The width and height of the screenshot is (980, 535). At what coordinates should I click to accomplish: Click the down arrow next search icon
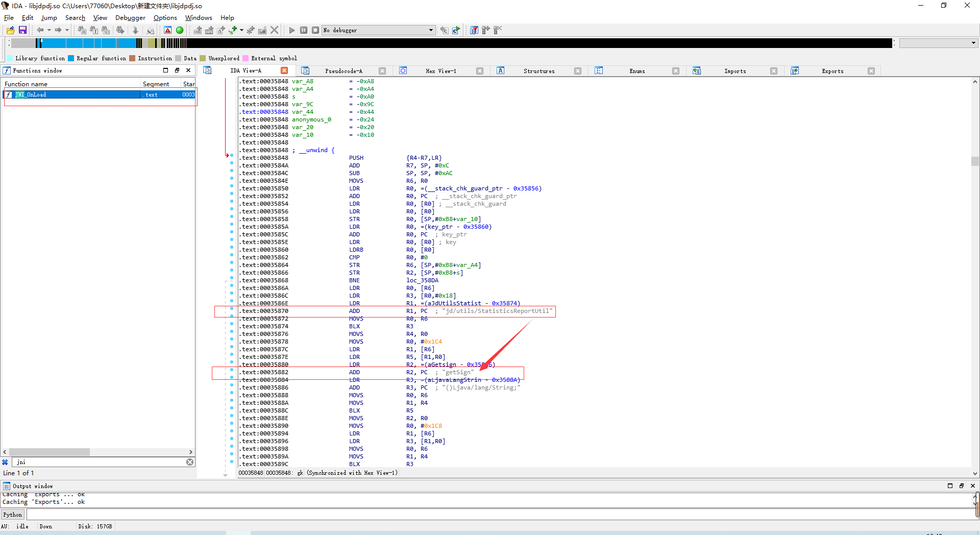(135, 30)
